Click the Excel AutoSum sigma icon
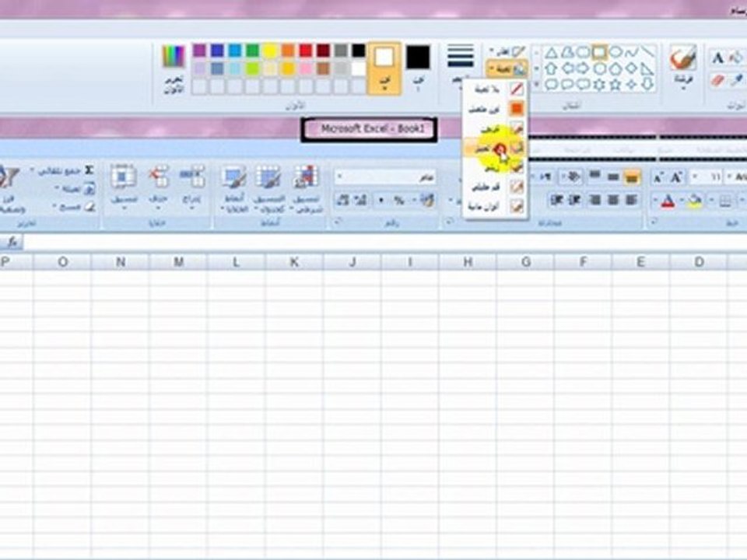The height and width of the screenshot is (560, 747). click(x=89, y=170)
